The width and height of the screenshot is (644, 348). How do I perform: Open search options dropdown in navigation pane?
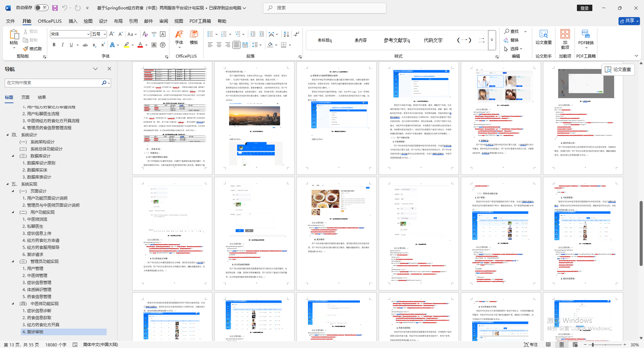109,83
